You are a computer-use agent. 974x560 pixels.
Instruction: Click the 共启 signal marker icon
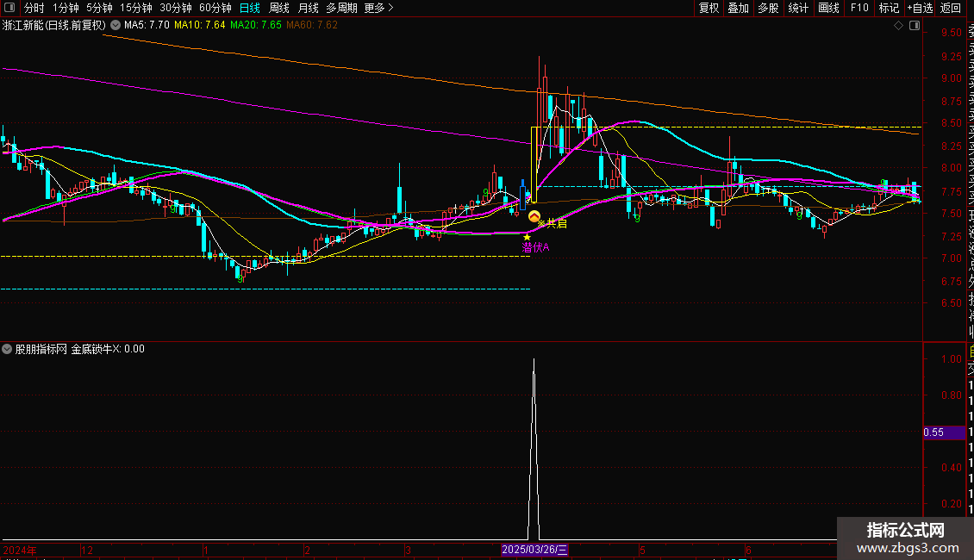click(x=534, y=216)
